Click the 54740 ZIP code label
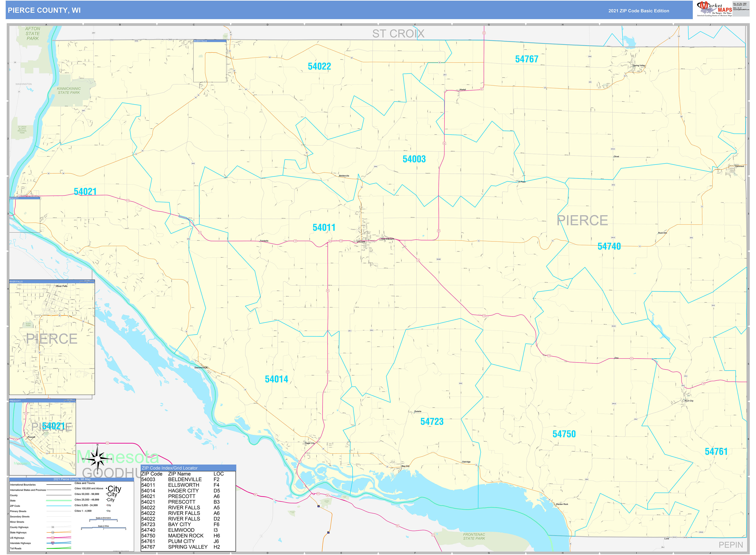The image size is (756, 555). tap(609, 246)
